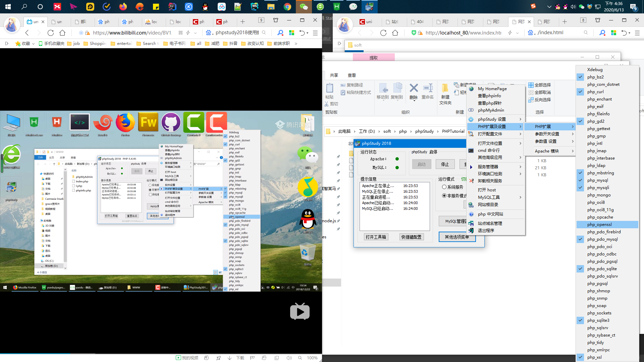The width and height of the screenshot is (644, 362).
Task: Expand the MySQL工具 submenu
Action: pyautogui.click(x=495, y=197)
